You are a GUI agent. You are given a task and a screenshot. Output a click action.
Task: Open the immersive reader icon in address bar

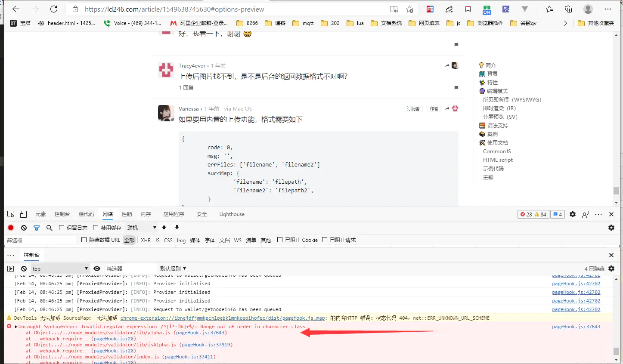(394, 9)
